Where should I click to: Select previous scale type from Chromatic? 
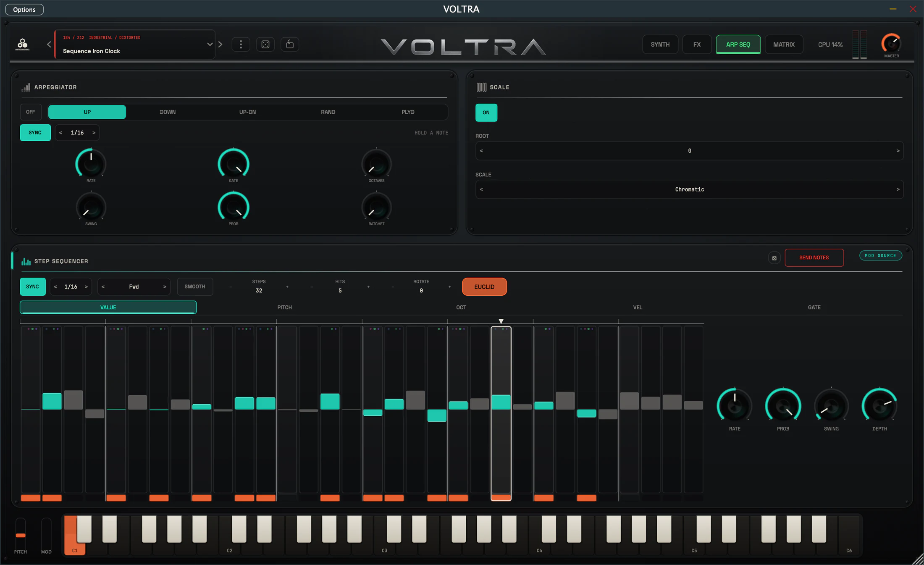481,189
